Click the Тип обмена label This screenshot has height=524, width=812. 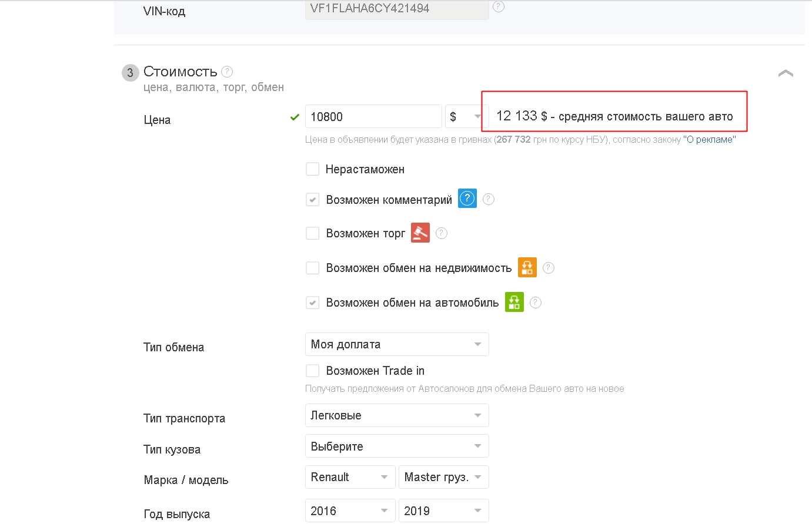click(x=173, y=347)
